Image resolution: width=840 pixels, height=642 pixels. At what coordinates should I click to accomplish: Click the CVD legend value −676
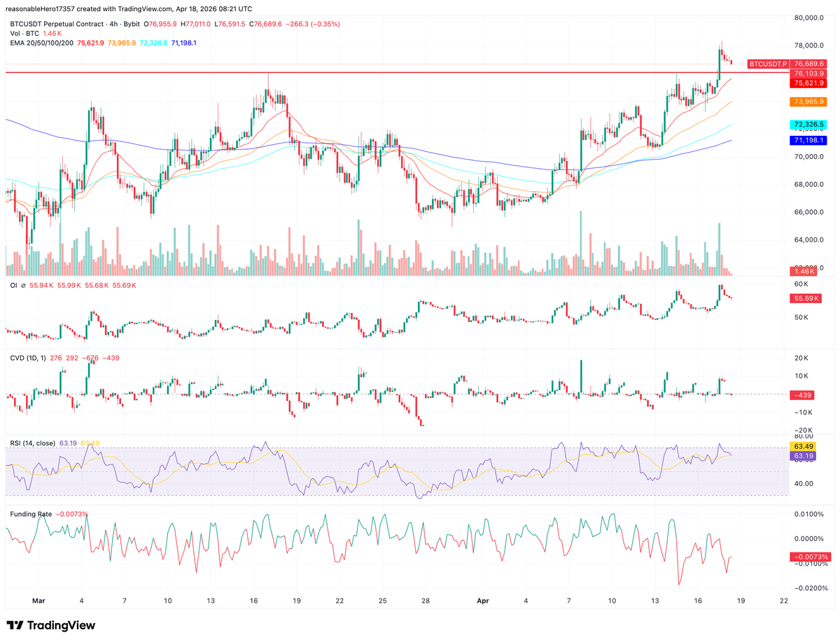[x=91, y=358]
